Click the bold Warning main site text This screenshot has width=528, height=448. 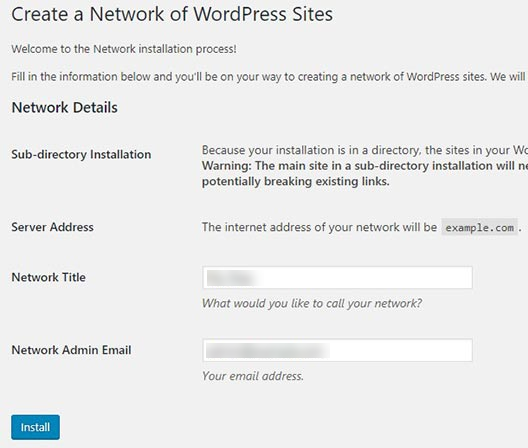(x=365, y=166)
